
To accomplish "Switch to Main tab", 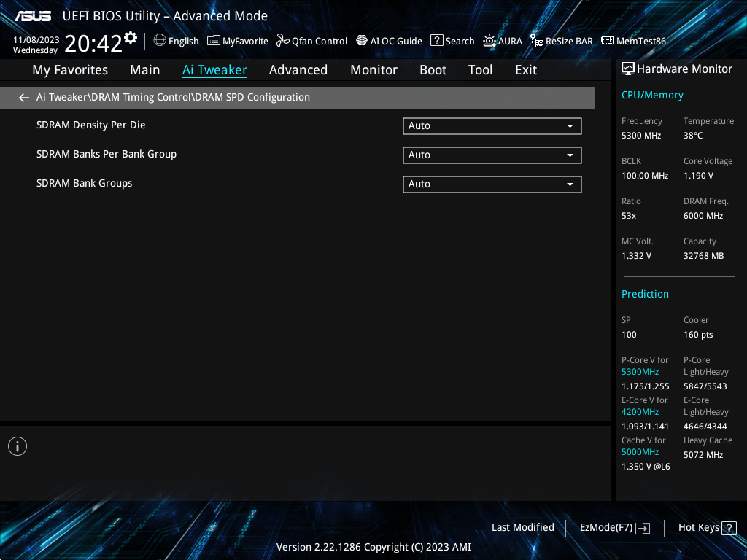I will tap(145, 70).
